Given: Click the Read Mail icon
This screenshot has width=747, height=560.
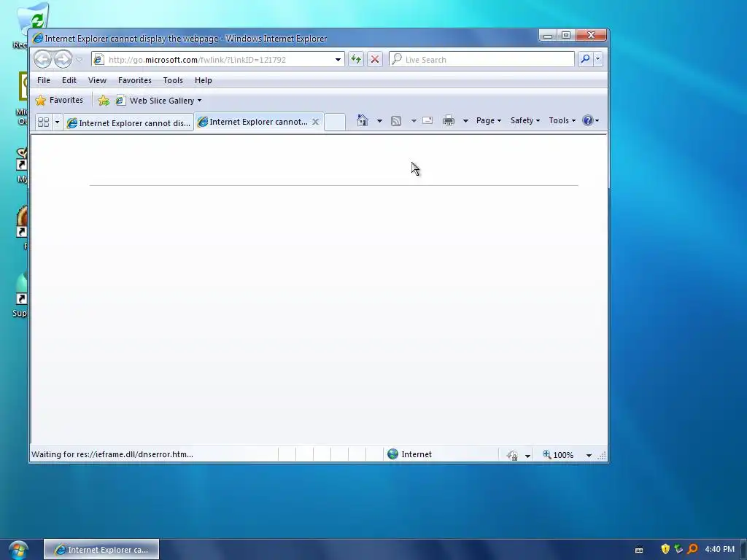Looking at the screenshot, I should [427, 120].
